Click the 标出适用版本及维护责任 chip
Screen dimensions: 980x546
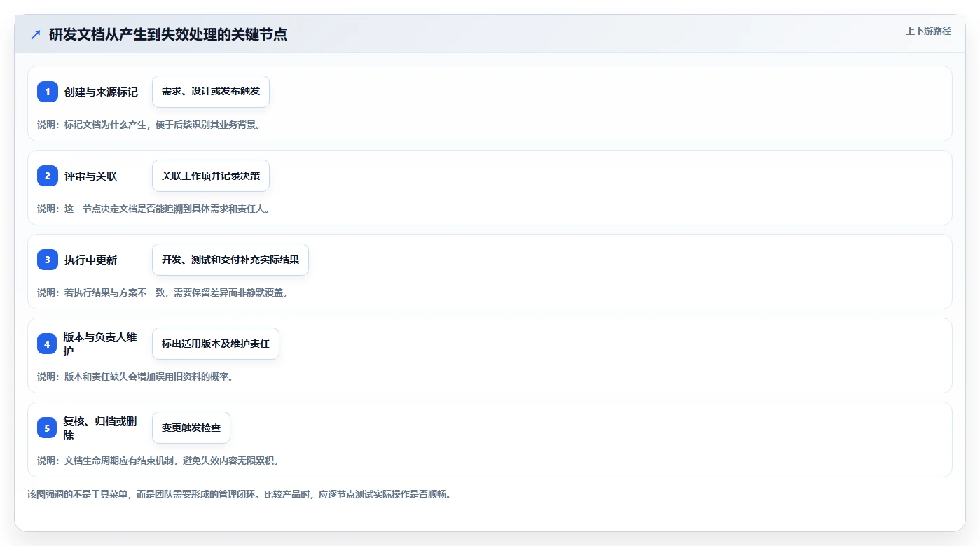coord(216,344)
